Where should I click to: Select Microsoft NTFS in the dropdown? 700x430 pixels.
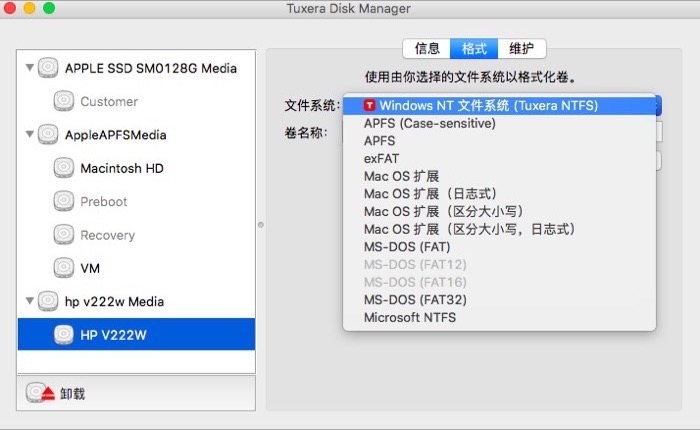click(411, 317)
